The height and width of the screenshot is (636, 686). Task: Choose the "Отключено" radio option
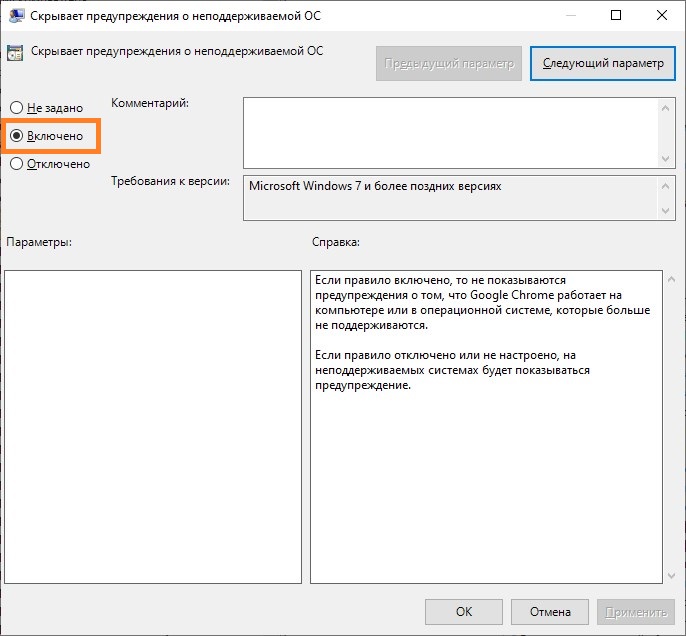(x=16, y=164)
